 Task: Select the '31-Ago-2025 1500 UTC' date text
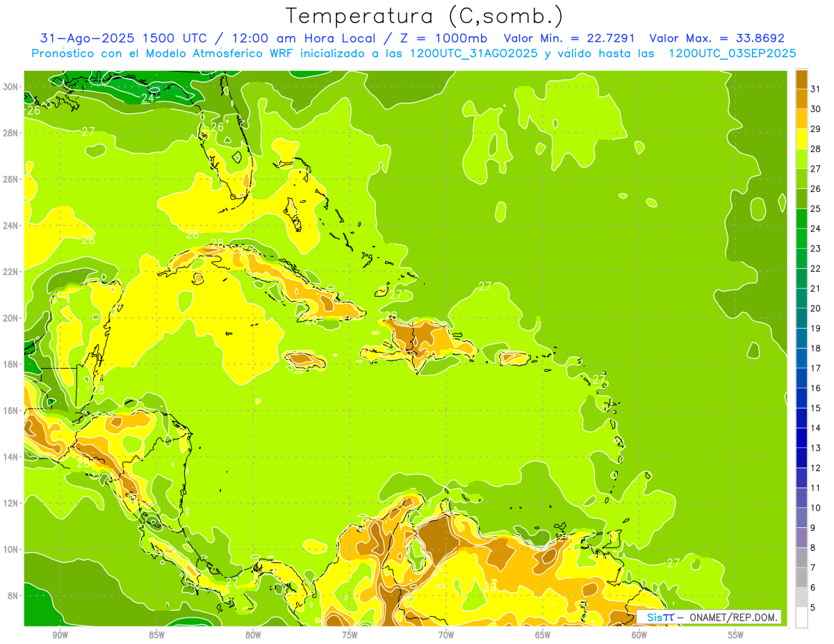coord(122,38)
